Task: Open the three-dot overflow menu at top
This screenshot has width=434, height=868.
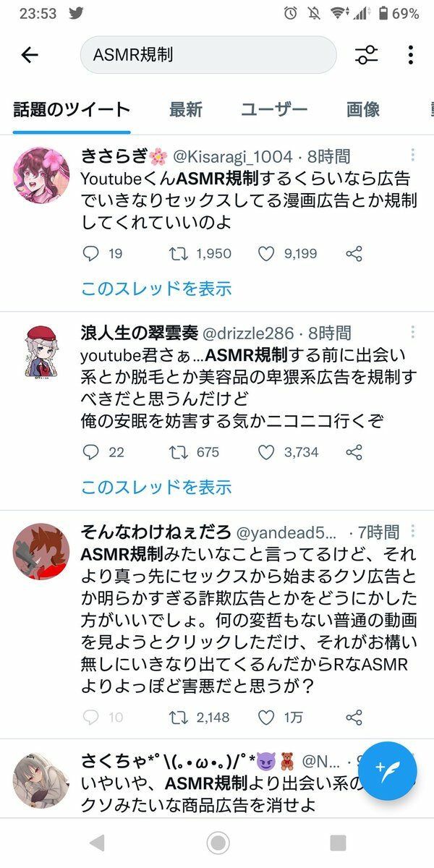Action: coord(410,55)
